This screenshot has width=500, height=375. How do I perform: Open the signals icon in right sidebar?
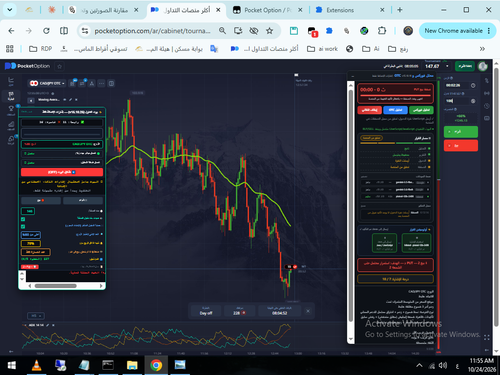(x=487, y=93)
